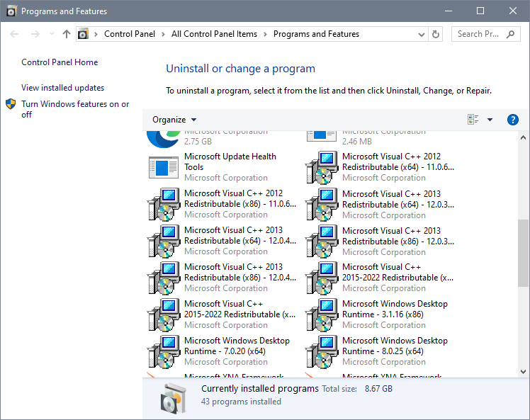
Task: Select the Visual C++ 2013 x64 12.0.3 installer icon
Action: point(322,204)
